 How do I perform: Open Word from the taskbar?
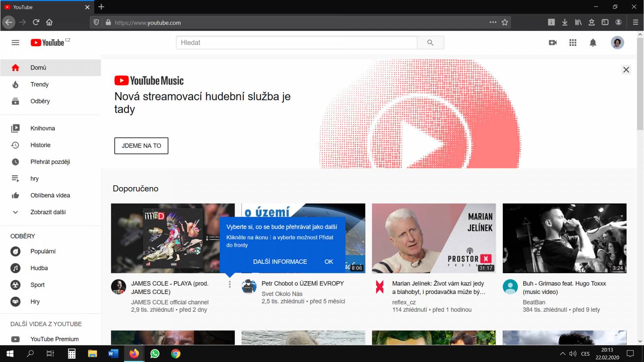pyautogui.click(x=113, y=354)
